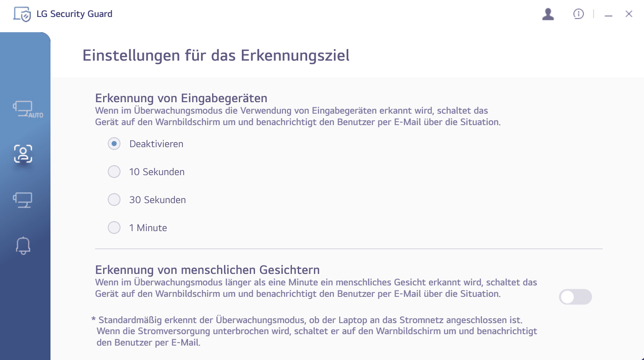
Task: Close the LG Security Guard window
Action: point(629,14)
